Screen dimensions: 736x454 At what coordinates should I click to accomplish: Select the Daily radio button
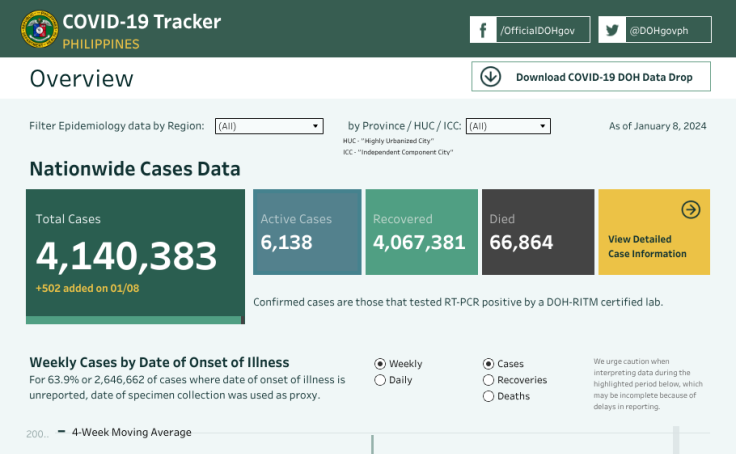(x=380, y=380)
